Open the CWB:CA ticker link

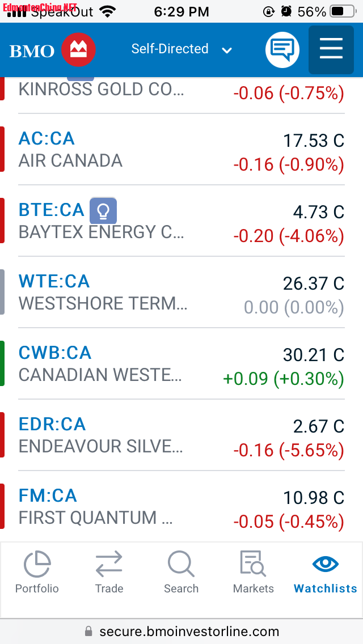[55, 353]
